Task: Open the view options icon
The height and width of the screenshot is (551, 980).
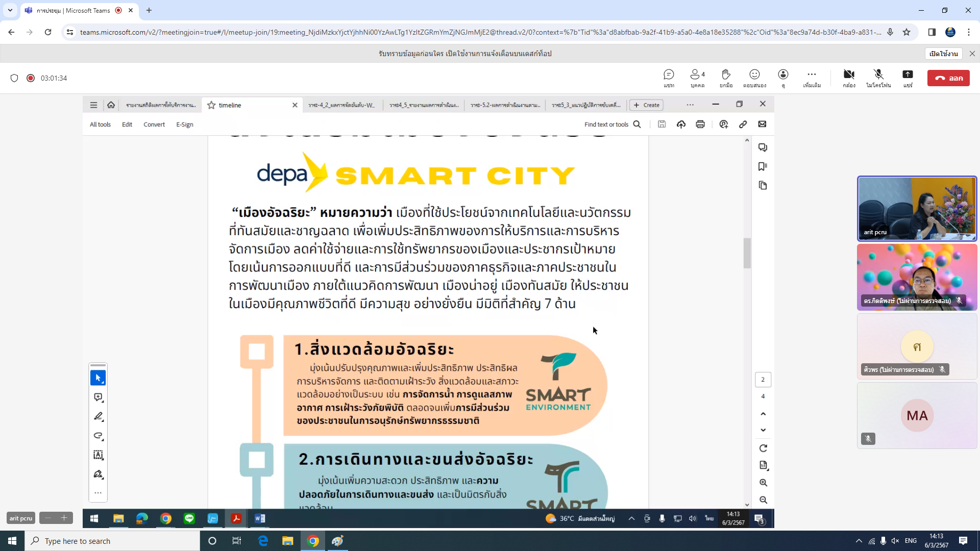Action: click(x=783, y=78)
